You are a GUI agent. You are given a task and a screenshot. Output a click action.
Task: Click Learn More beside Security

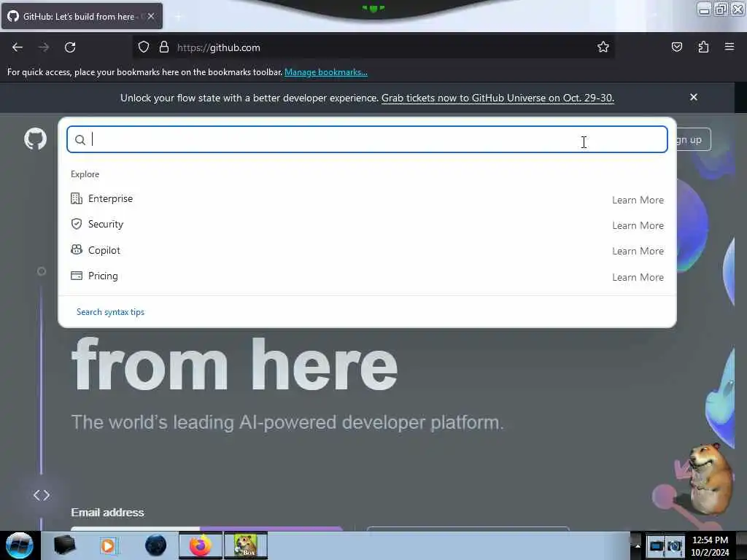click(x=638, y=225)
